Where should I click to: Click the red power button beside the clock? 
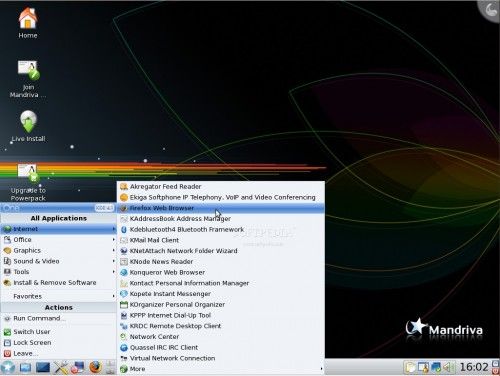pos(495,371)
